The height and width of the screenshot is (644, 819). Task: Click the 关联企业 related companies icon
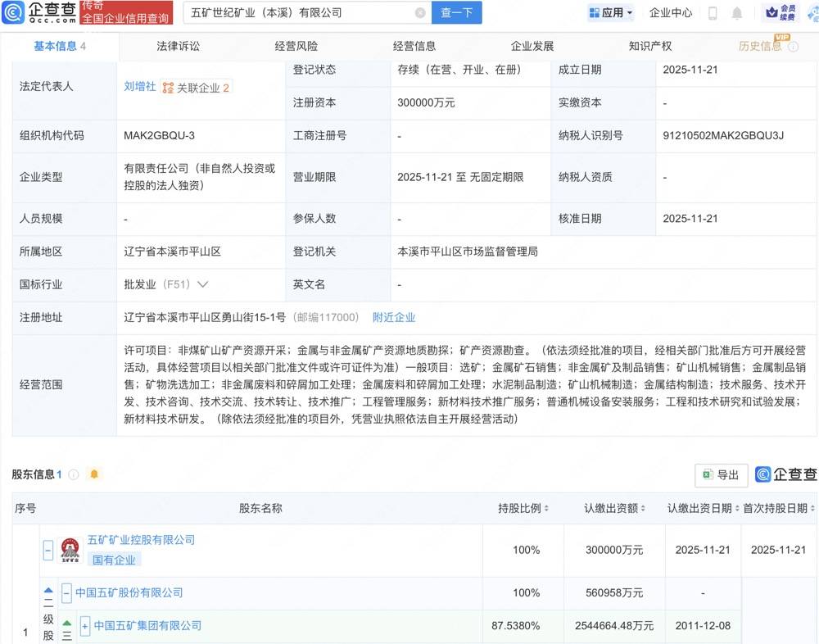[168, 87]
